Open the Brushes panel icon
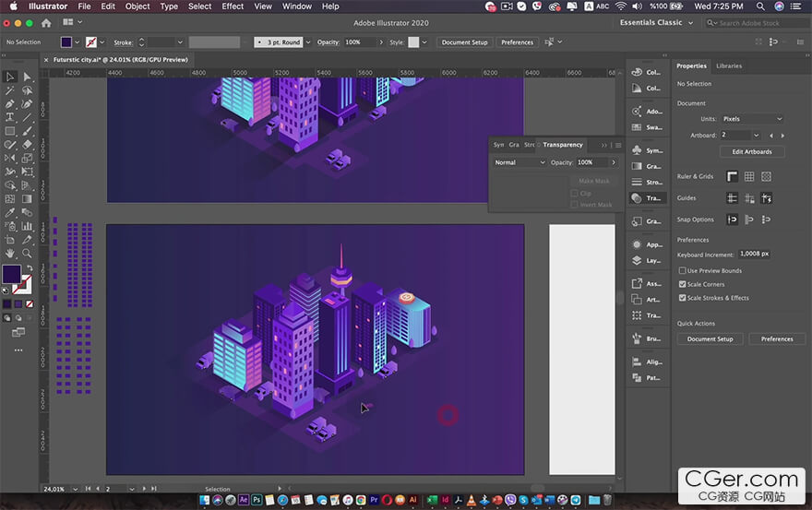This screenshot has width=812, height=510. tap(637, 338)
